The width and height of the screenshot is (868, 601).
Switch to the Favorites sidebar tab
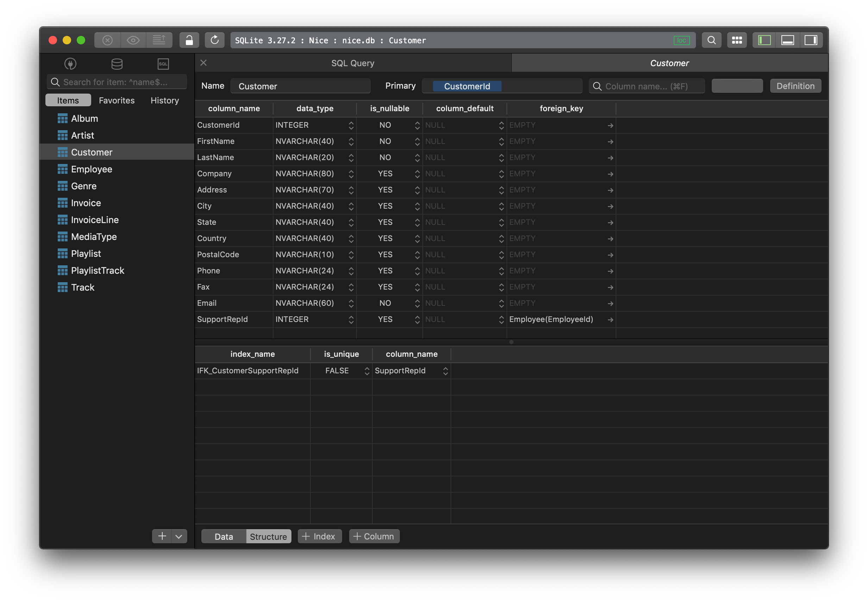click(117, 101)
